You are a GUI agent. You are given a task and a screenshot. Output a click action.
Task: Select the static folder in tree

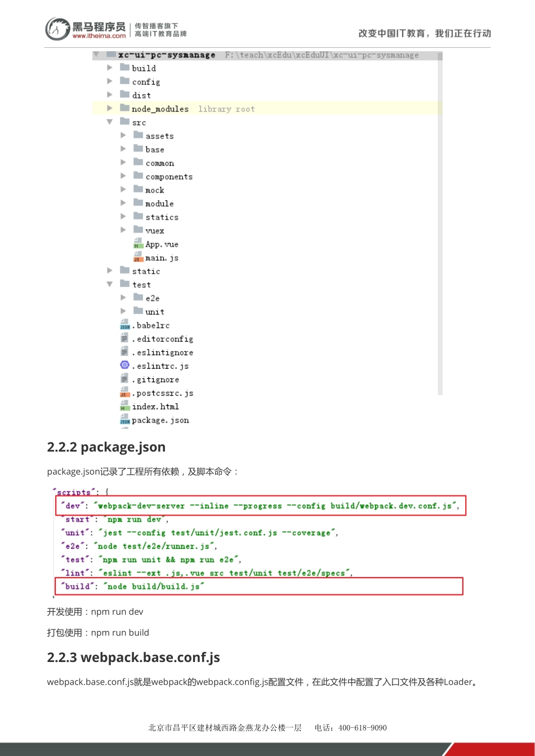(x=146, y=271)
